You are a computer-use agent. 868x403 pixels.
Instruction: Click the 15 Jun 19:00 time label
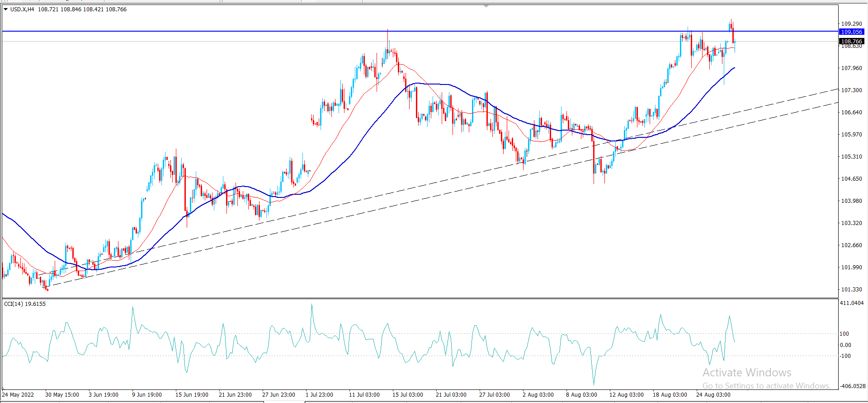coord(192,394)
